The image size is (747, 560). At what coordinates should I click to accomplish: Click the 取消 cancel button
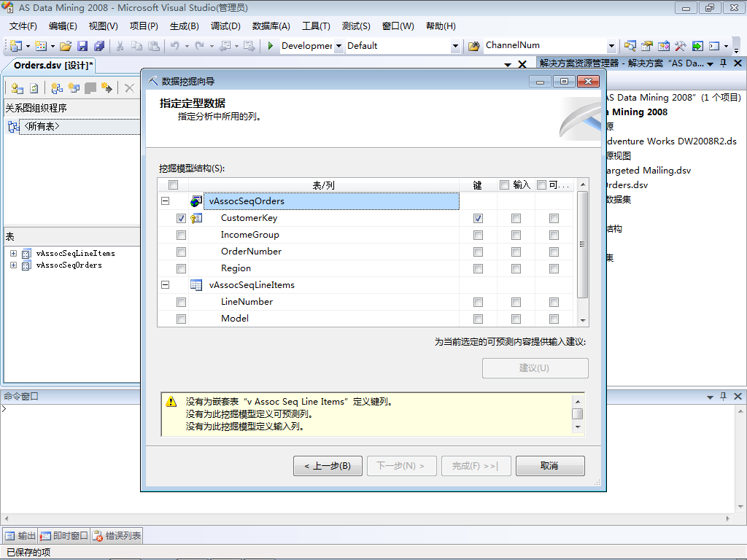(x=550, y=466)
